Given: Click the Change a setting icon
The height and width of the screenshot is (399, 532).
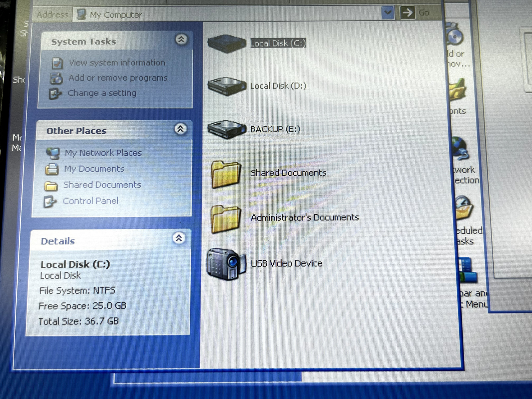Looking at the screenshot, I should click(55, 94).
